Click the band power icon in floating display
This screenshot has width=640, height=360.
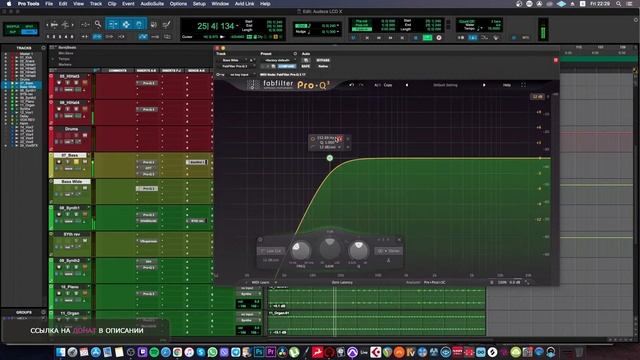click(x=313, y=139)
